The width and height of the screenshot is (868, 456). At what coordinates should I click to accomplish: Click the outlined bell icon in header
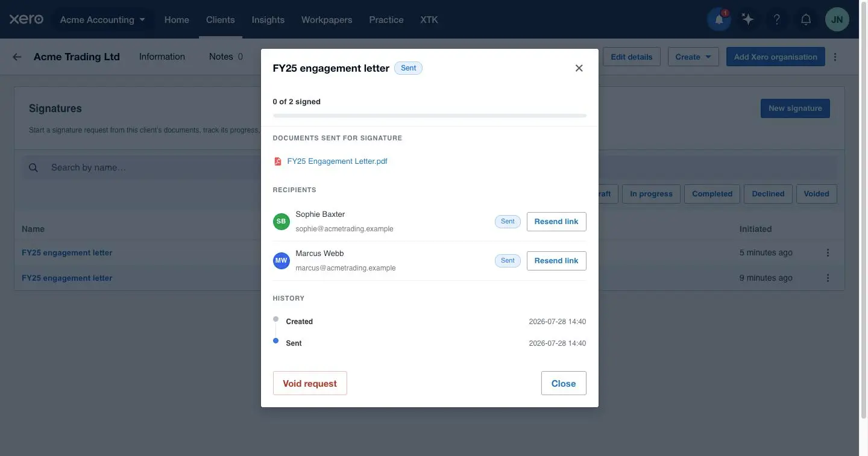[806, 19]
